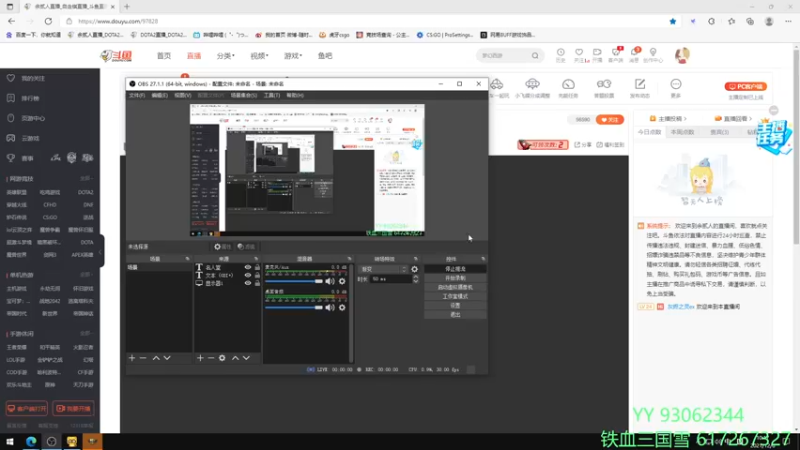
Task: Select the scene entry in scenes list
Action: pos(159,267)
